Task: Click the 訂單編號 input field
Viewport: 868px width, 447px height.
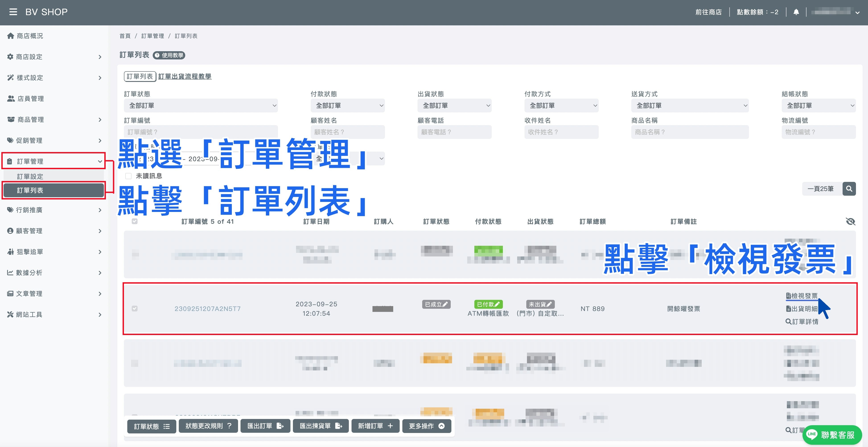Action: coord(201,132)
